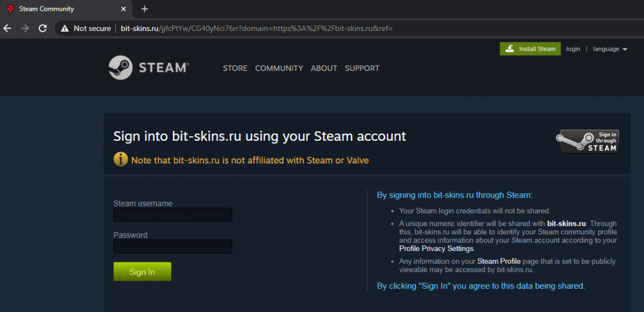The image size is (644, 312).
Task: Click the Not secure warning icon
Action: (x=65, y=28)
